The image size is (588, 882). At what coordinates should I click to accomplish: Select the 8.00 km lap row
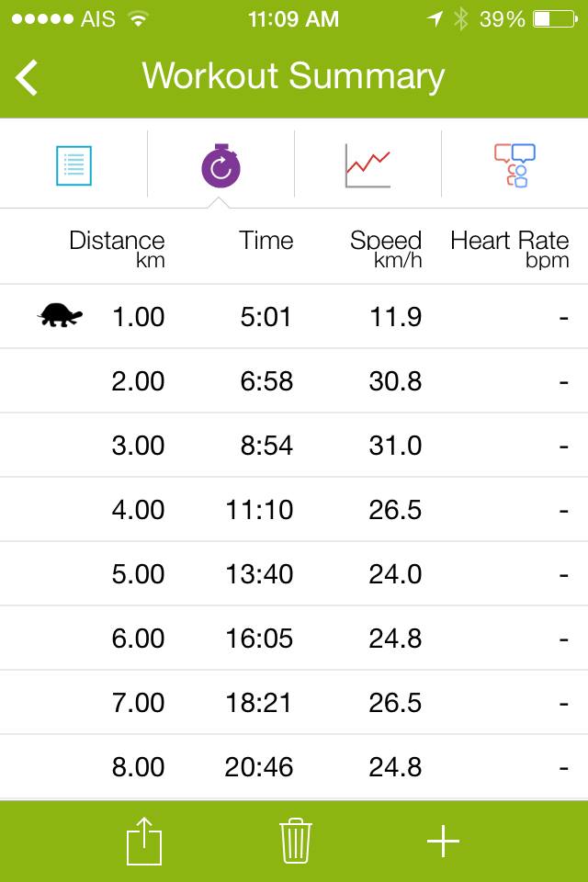[x=294, y=766]
